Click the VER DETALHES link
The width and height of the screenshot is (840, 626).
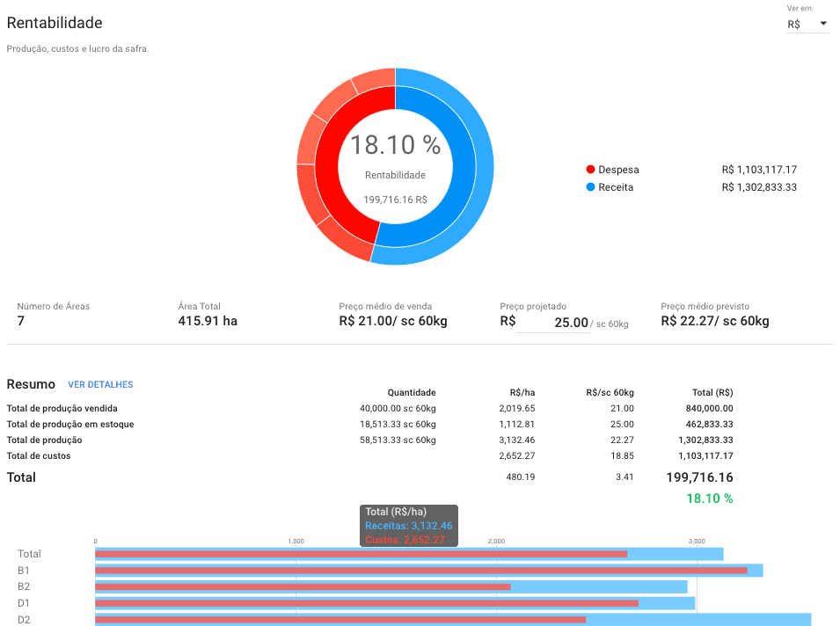pyautogui.click(x=100, y=385)
